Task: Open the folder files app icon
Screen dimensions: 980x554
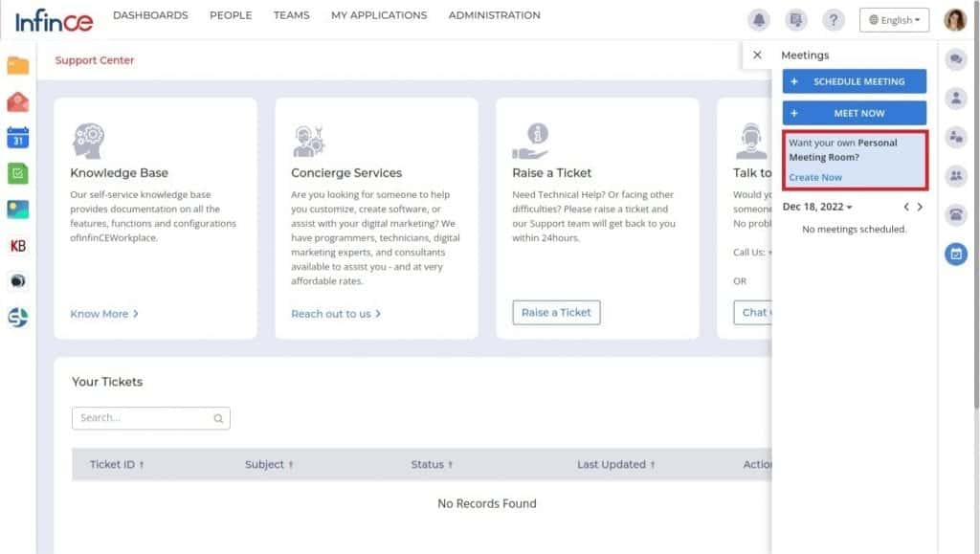Action: (18, 65)
